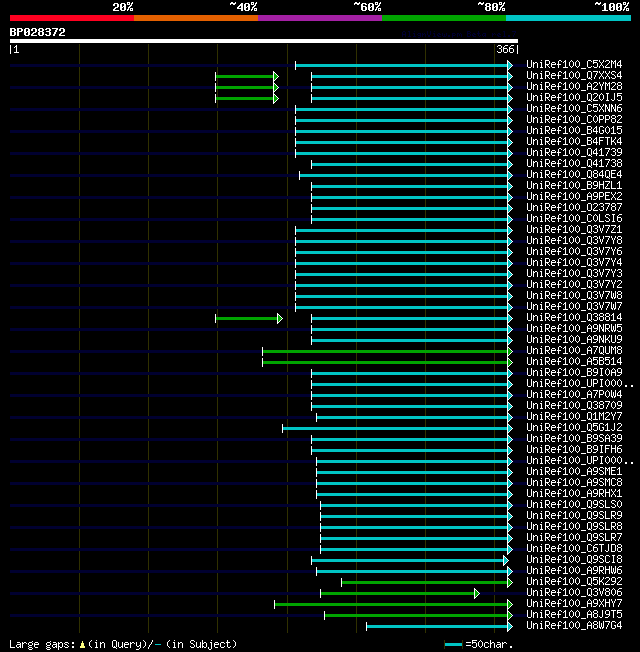The width and height of the screenshot is (640, 652).
Task: Click the yellow query-gap marker in legend
Action: [x=82, y=645]
